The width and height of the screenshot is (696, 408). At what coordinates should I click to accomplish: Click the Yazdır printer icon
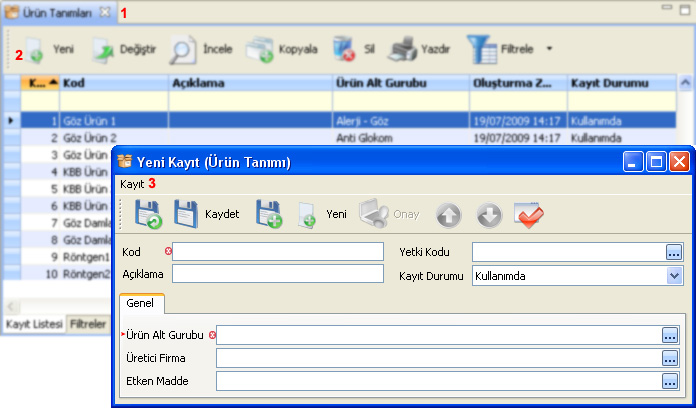(419, 48)
